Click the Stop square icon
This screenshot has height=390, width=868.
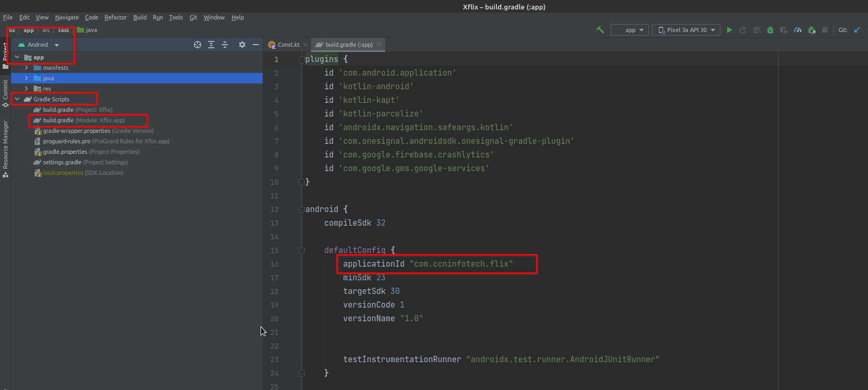click(x=825, y=30)
